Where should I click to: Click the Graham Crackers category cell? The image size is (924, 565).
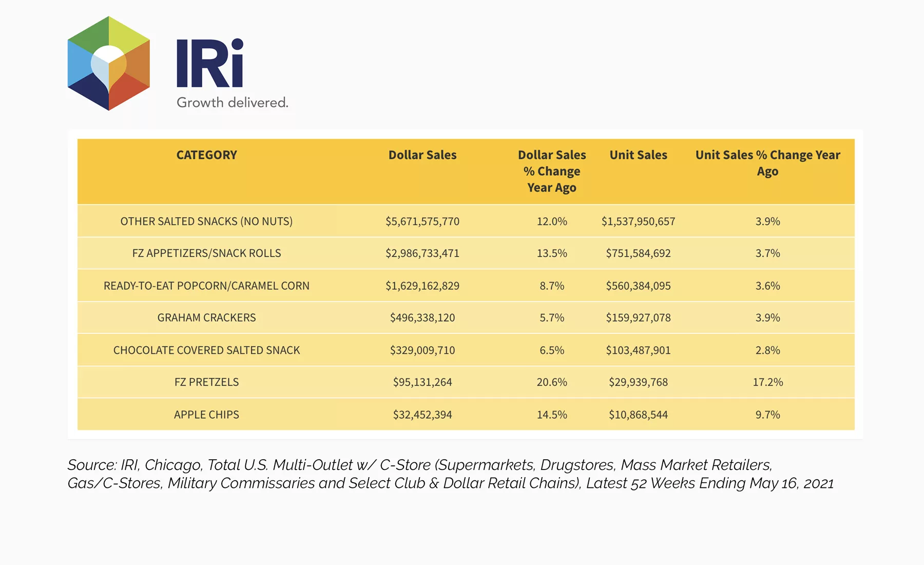(206, 317)
